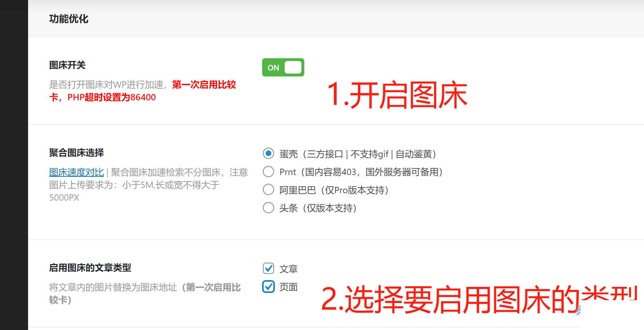Click the 文章 label beside its checkbox
Screen dimensions: 644x330
(x=288, y=269)
